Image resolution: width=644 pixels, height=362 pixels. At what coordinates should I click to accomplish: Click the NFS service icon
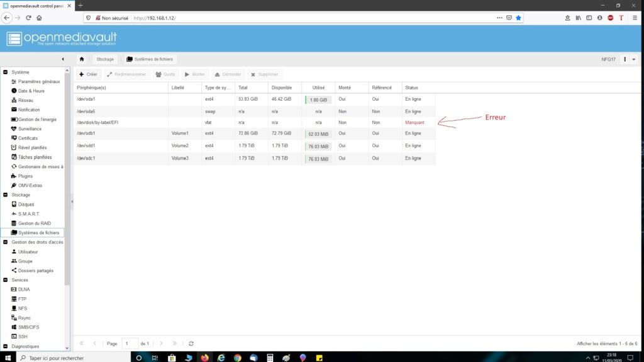point(14,308)
